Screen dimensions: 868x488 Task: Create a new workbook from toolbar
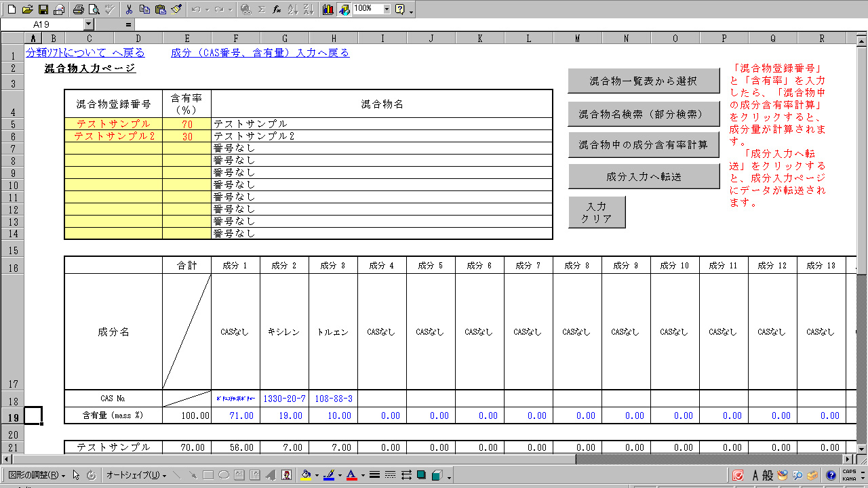[x=11, y=9]
